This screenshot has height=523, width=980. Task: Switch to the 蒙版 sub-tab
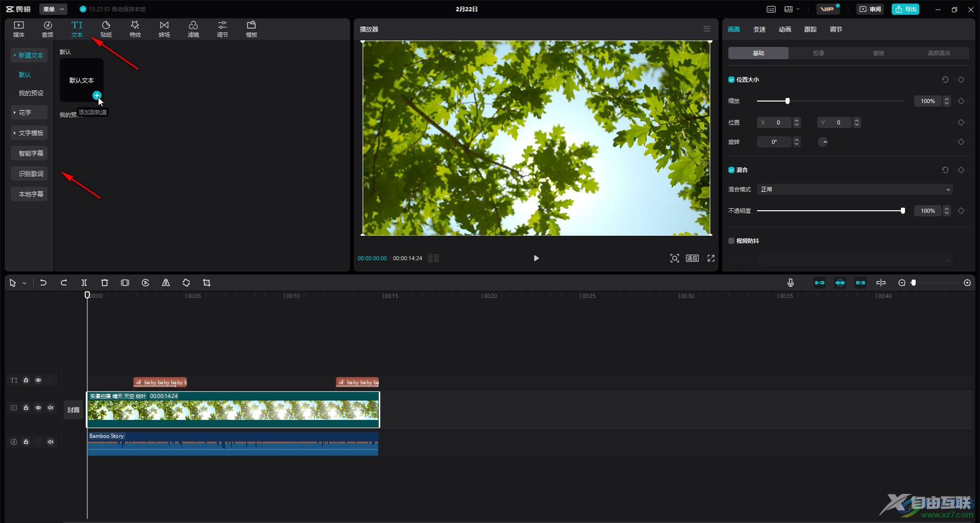coord(879,53)
